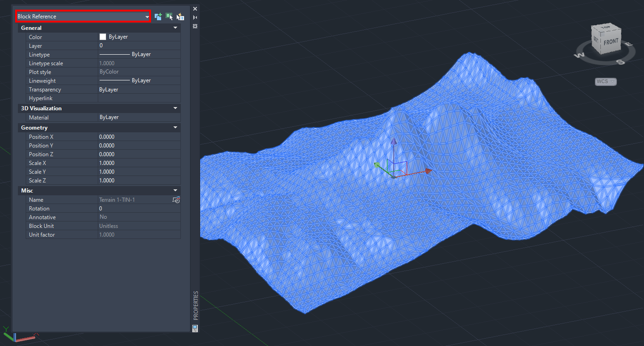
Task: Collapse the Misc section
Action: point(175,190)
